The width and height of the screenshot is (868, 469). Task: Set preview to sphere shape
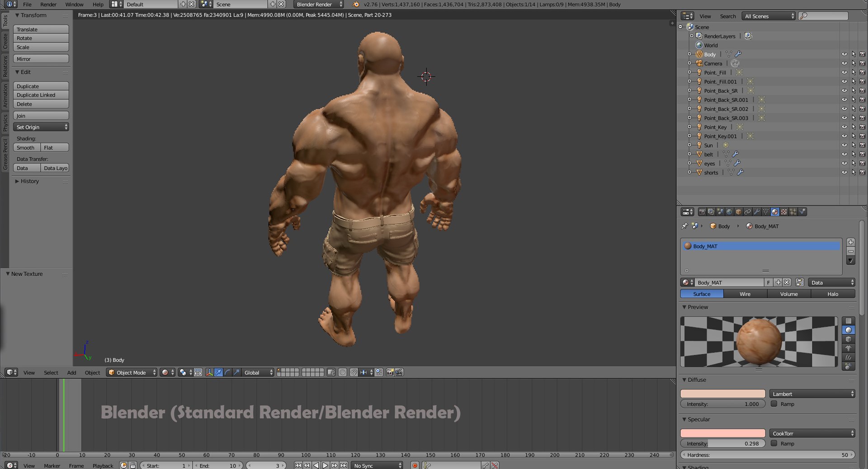[849, 330]
